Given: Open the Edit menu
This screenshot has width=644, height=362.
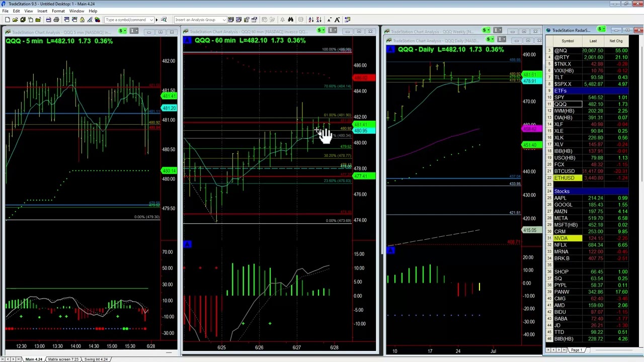Looking at the screenshot, I should pos(16,11).
